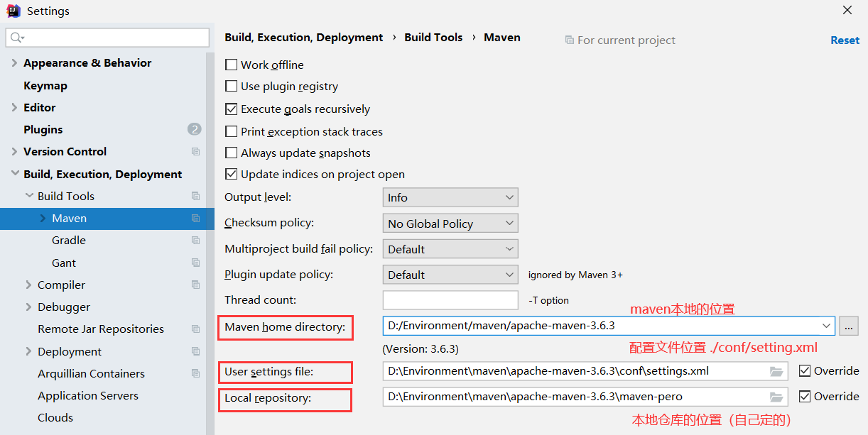
Task: Uncheck Update indices on project open
Action: [231, 174]
